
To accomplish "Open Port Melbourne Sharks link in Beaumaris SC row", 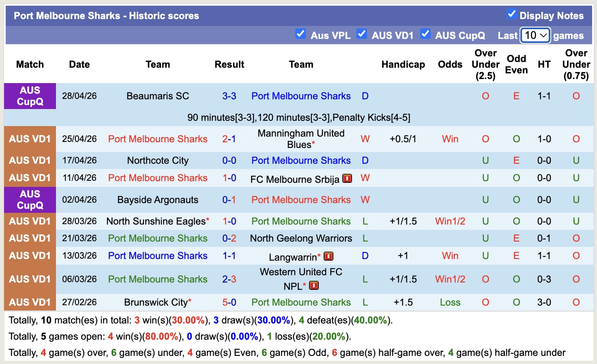I will point(301,96).
